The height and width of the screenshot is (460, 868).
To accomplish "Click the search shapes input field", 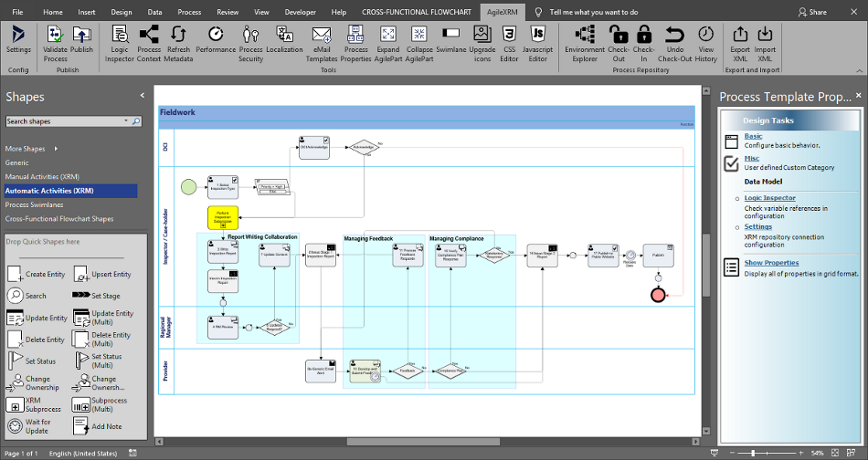I will [x=65, y=120].
